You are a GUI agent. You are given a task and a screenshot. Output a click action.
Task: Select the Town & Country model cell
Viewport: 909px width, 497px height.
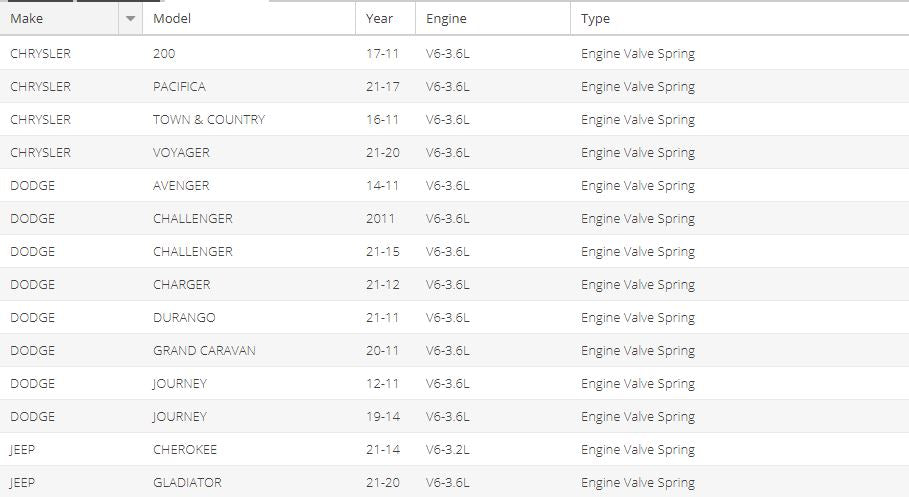click(249, 119)
